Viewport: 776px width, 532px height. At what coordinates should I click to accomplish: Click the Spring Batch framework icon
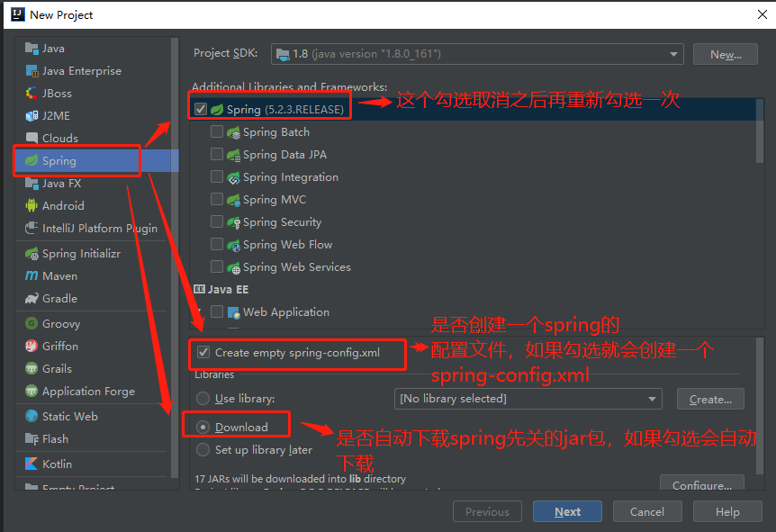[233, 132]
